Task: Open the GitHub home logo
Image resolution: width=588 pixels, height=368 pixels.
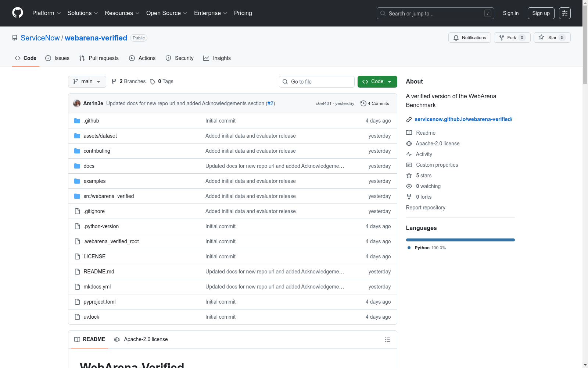Action: 18,13
